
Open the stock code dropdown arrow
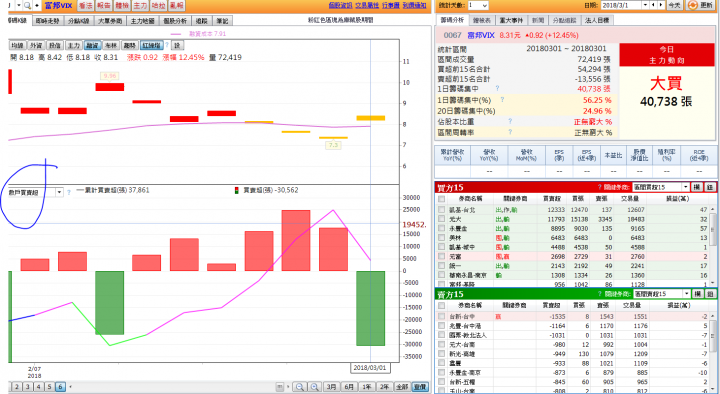(19, 6)
